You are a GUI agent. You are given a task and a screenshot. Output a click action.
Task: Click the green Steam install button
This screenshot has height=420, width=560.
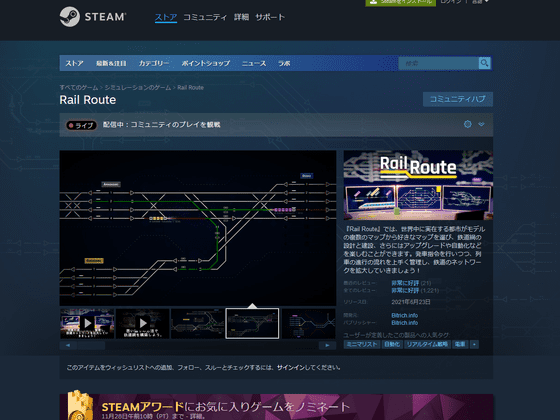(x=401, y=2)
